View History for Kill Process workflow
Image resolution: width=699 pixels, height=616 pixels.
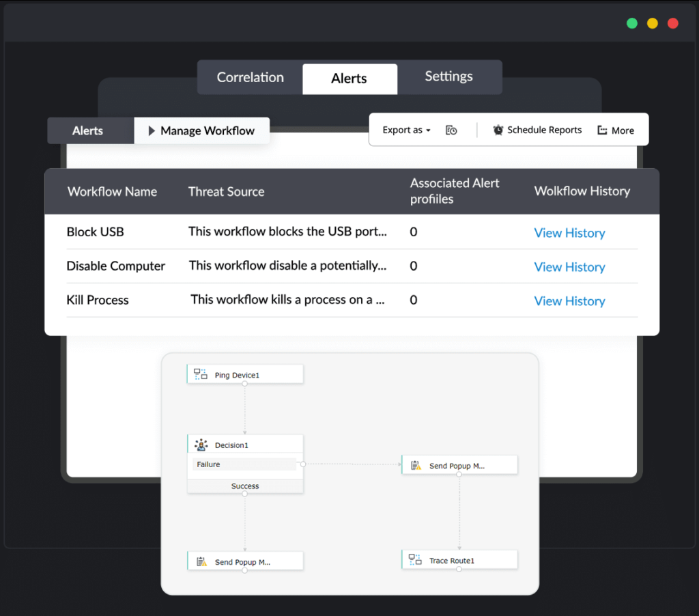click(x=569, y=301)
